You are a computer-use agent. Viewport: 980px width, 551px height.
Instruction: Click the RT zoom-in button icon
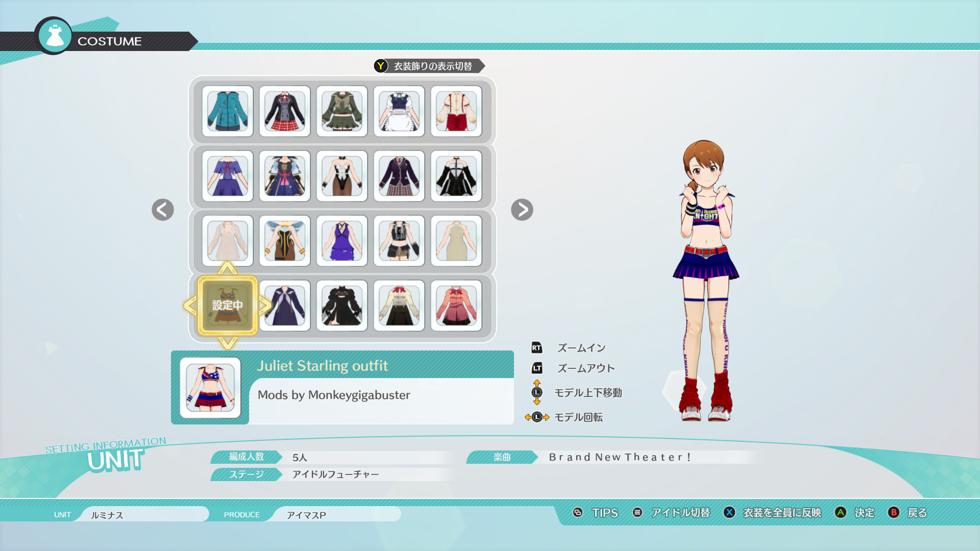pos(536,348)
